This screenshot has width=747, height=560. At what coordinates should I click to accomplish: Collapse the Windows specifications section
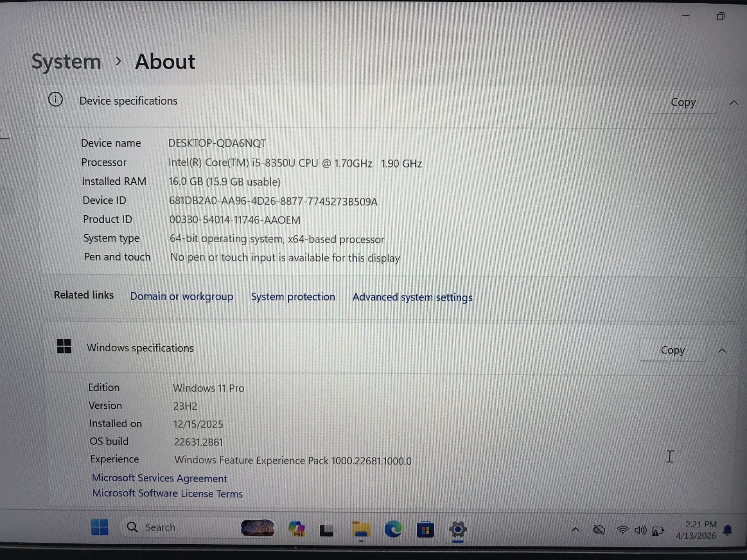722,350
